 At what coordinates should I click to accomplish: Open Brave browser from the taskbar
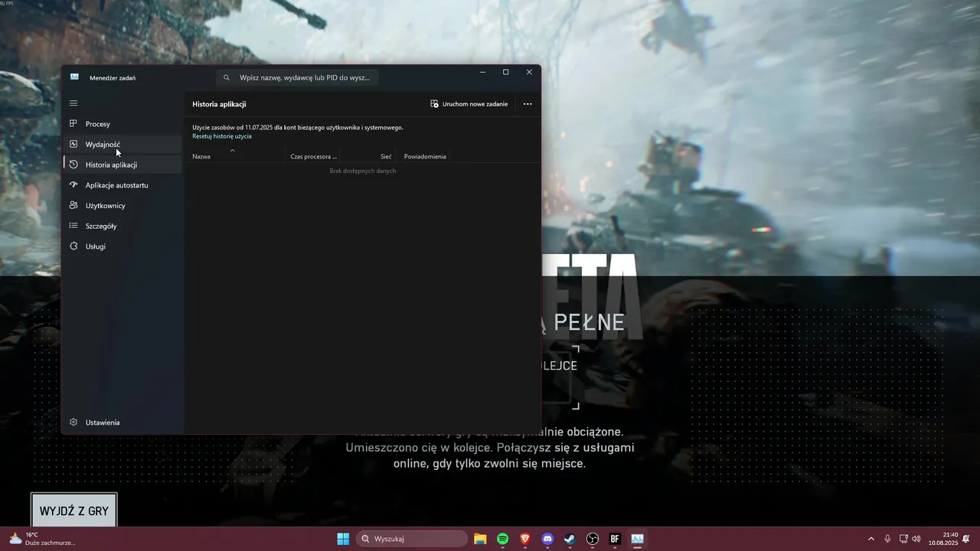tap(525, 539)
